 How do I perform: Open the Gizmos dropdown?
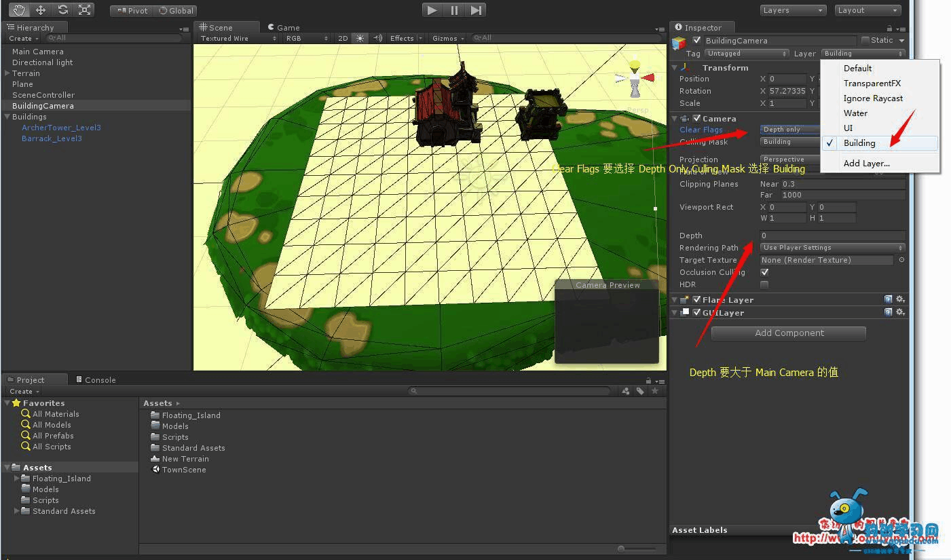[x=448, y=39]
